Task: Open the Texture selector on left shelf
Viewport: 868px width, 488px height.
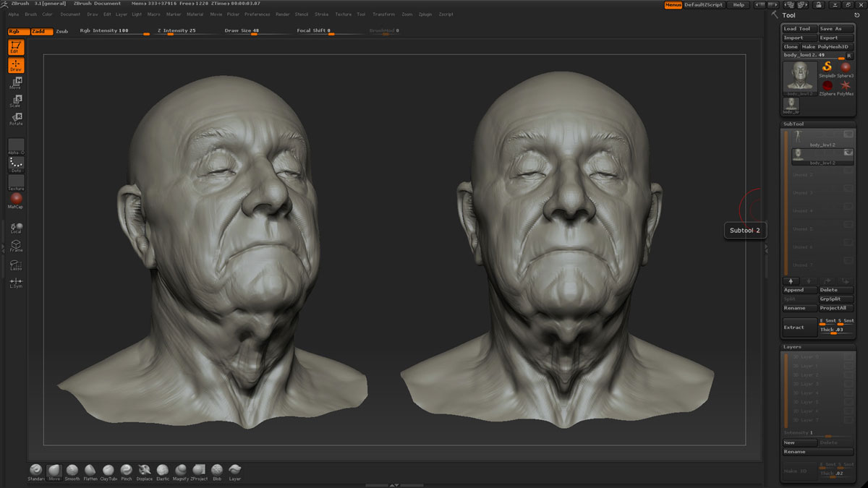Action: tap(16, 182)
